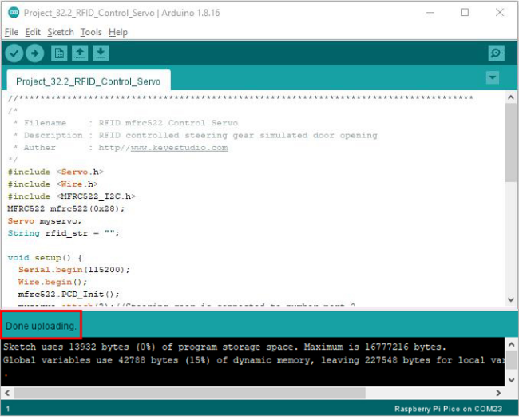
Task: Select the Project_32.2_RFID_Control_Servo tab
Action: pyautogui.click(x=89, y=81)
